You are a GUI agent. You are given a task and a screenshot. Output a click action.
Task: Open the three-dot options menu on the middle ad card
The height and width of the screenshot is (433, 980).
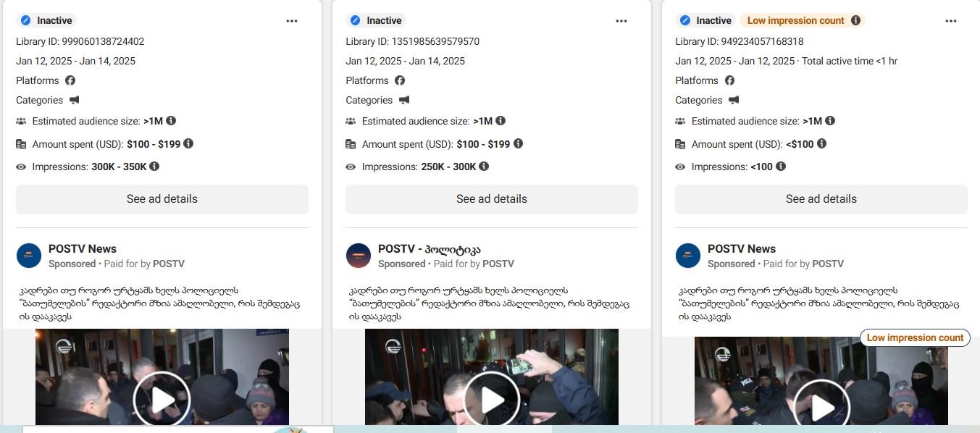[621, 21]
